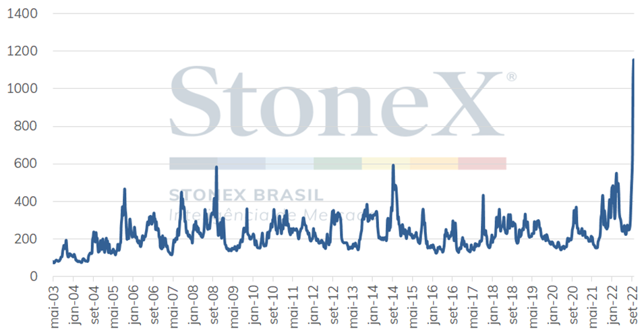
Task: Click the x-axis label mai-15
Action: (413, 307)
